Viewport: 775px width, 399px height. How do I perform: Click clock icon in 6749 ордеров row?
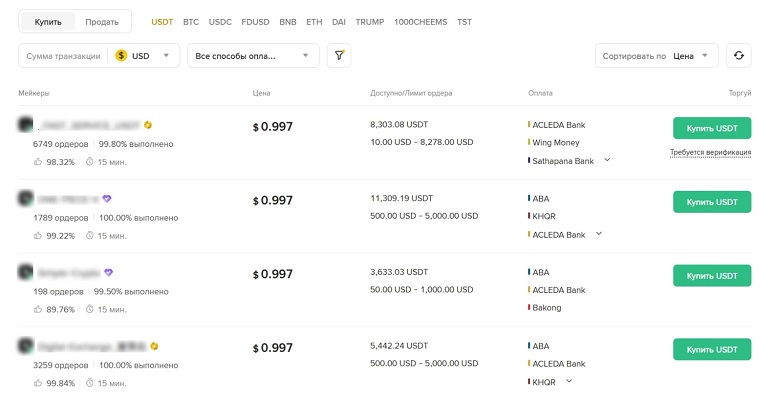click(89, 162)
